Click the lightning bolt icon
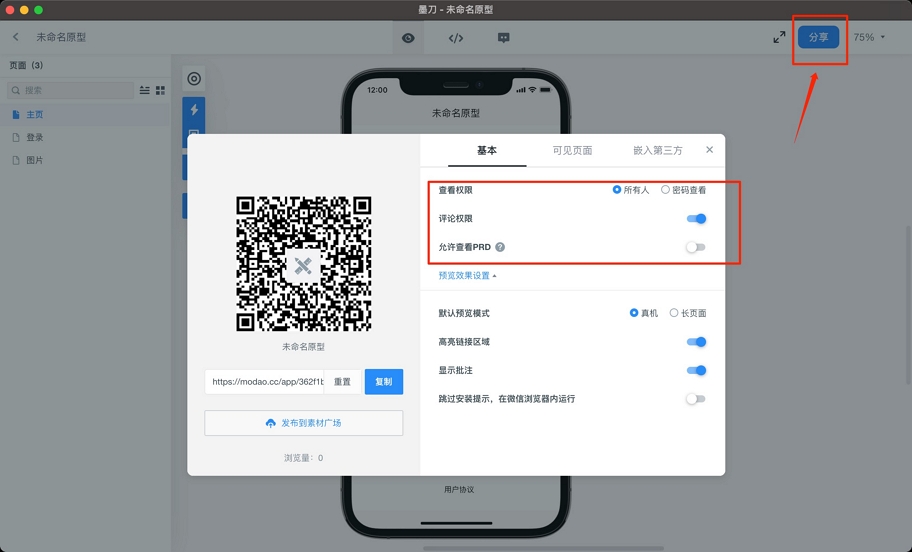This screenshot has width=912, height=552. (x=194, y=109)
